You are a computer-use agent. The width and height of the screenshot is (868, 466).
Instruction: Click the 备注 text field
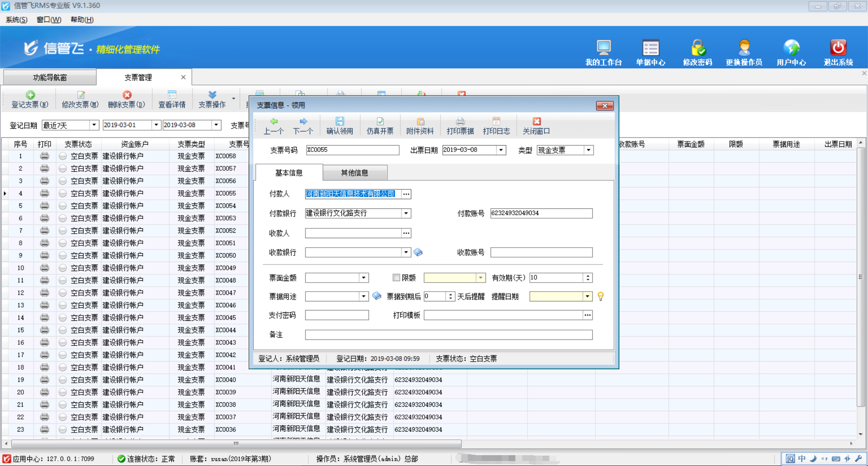pos(448,334)
